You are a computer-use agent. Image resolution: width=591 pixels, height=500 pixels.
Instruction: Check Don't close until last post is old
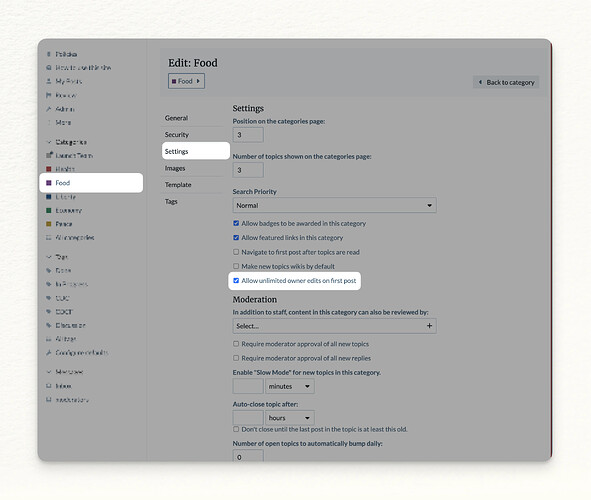[x=236, y=429]
